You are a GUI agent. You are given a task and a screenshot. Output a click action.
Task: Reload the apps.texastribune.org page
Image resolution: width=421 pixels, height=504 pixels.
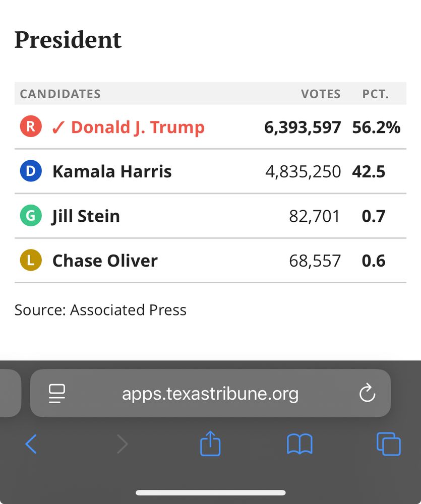(367, 394)
